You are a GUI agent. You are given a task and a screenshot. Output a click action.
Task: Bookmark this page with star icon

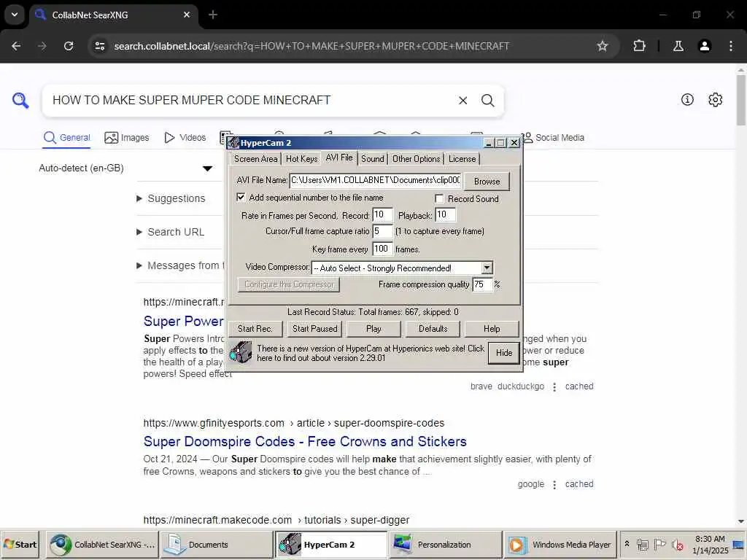602,46
